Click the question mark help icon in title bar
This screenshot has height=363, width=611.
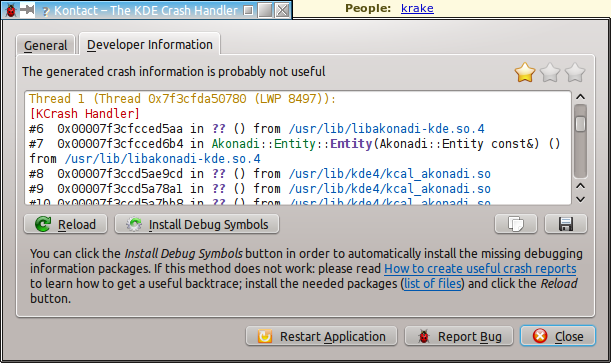(x=46, y=11)
